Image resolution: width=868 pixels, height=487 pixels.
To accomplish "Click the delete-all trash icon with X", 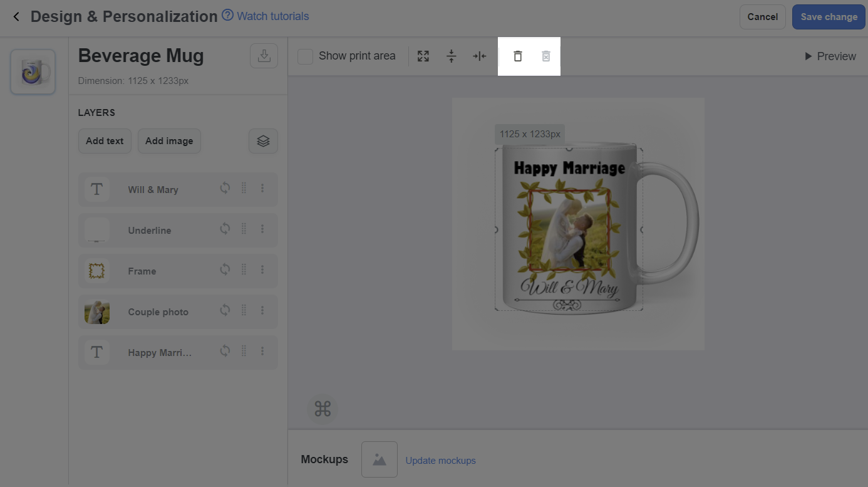I will coord(545,56).
